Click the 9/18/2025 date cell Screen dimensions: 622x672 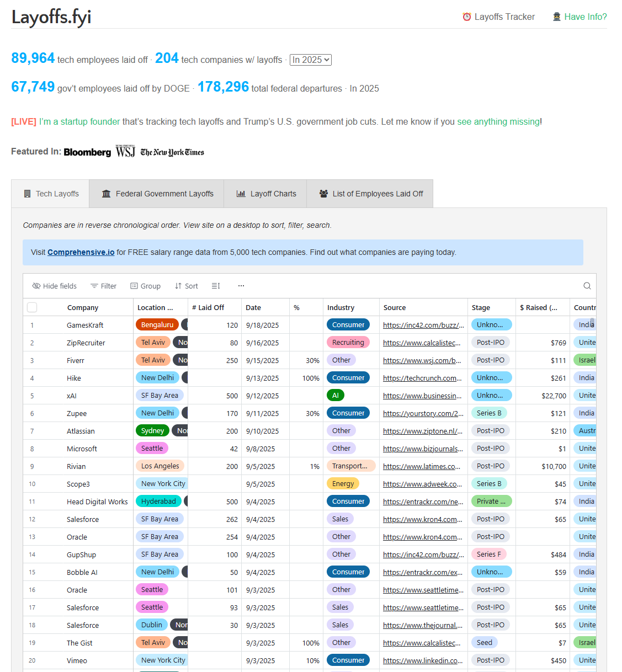click(266, 325)
